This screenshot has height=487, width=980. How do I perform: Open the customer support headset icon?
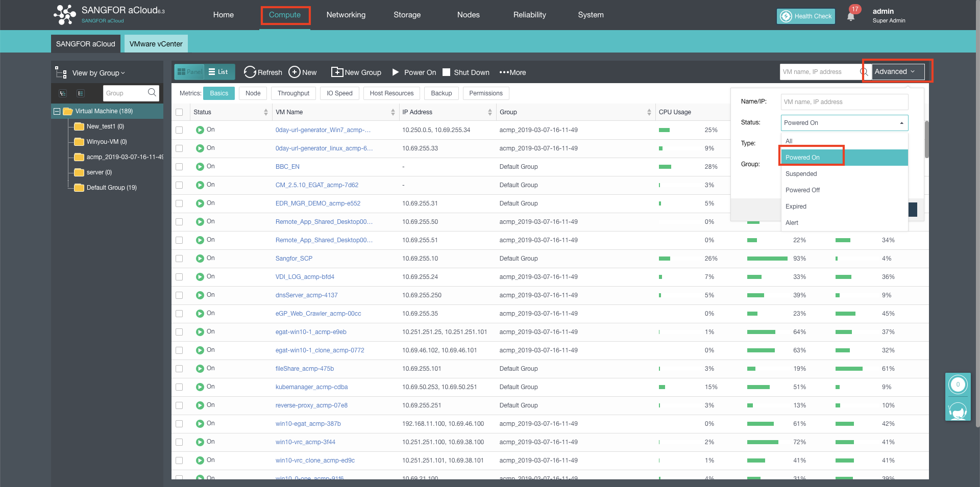[958, 410]
